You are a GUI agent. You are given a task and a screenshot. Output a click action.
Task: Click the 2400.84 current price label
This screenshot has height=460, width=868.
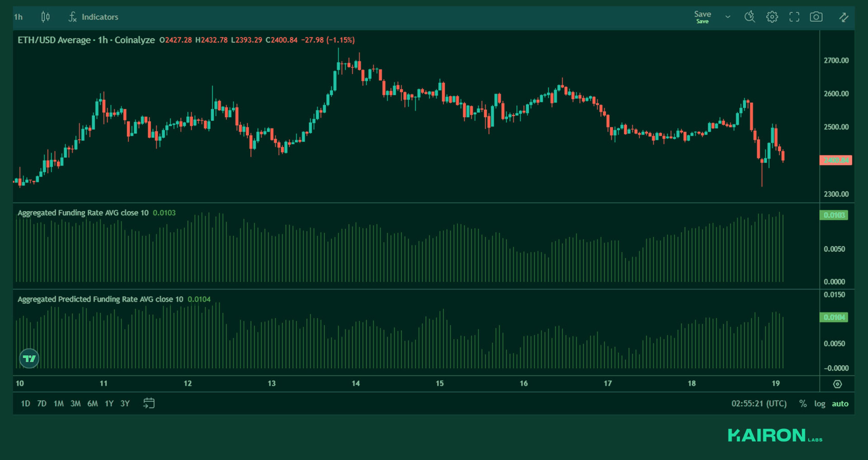point(836,160)
